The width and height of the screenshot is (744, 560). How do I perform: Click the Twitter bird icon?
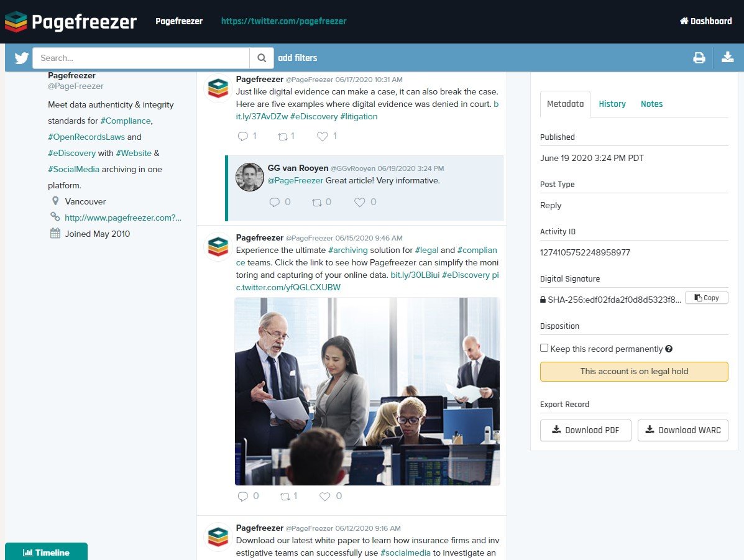(x=21, y=58)
